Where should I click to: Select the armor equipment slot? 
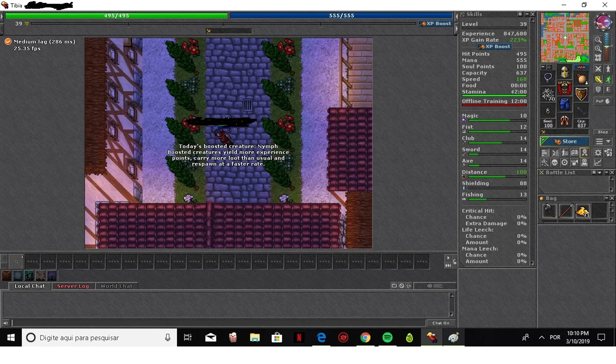click(565, 88)
